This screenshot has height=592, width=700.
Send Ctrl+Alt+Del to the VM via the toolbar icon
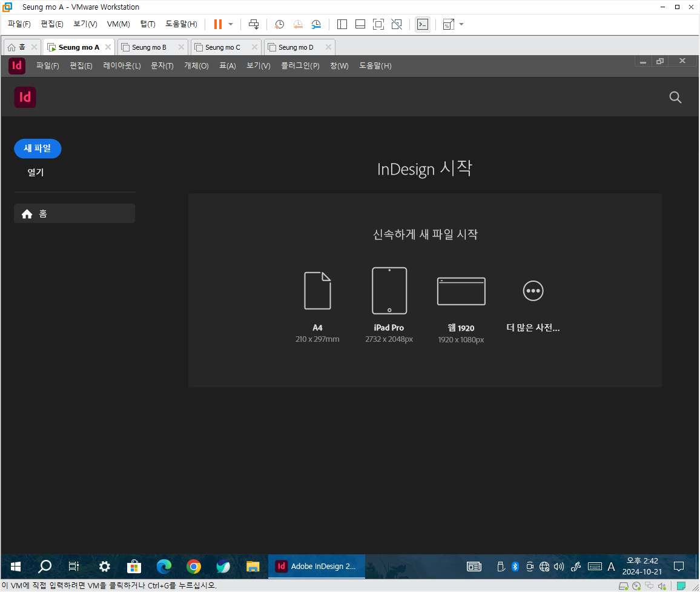click(254, 24)
